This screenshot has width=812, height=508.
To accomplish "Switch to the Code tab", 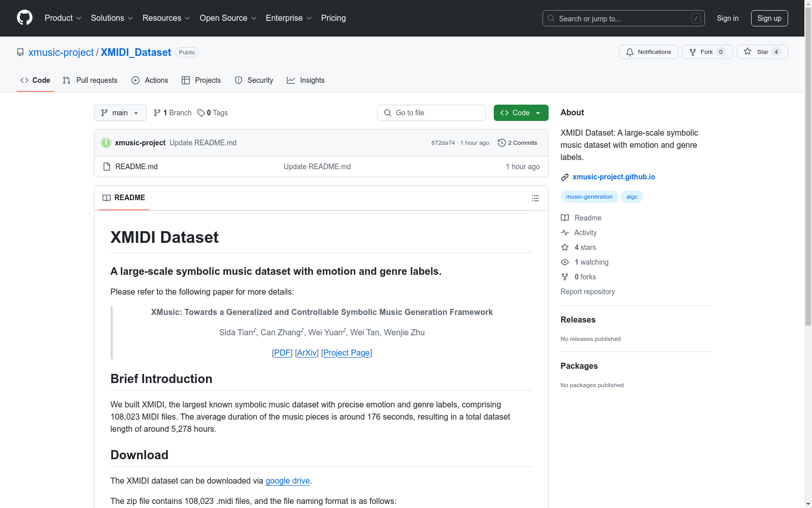I will pyautogui.click(x=36, y=80).
